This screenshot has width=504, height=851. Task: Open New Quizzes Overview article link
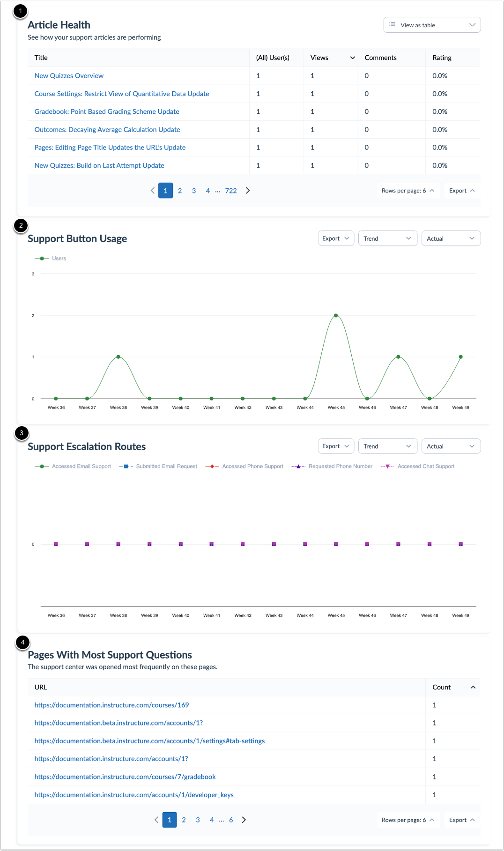[x=69, y=76]
